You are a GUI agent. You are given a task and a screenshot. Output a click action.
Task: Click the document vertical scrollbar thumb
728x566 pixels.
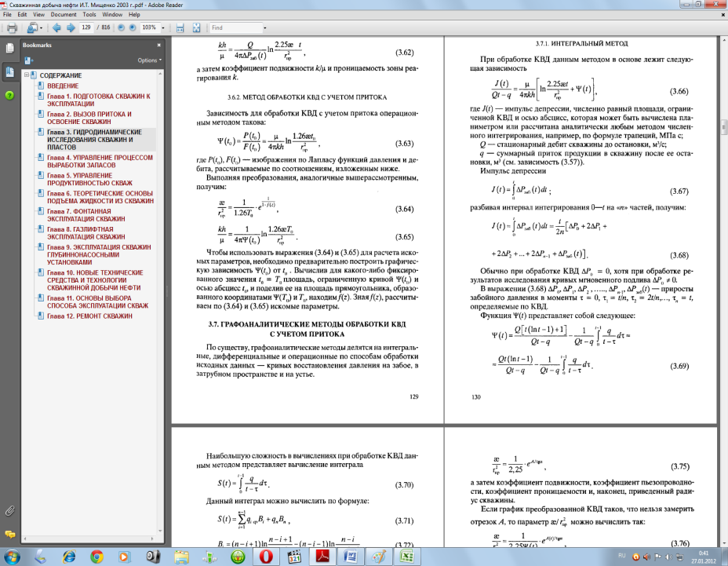coord(723,127)
